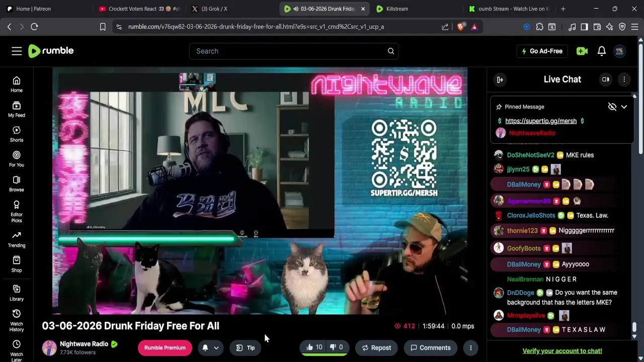Open Brave Shields icon in address bar

point(460,26)
